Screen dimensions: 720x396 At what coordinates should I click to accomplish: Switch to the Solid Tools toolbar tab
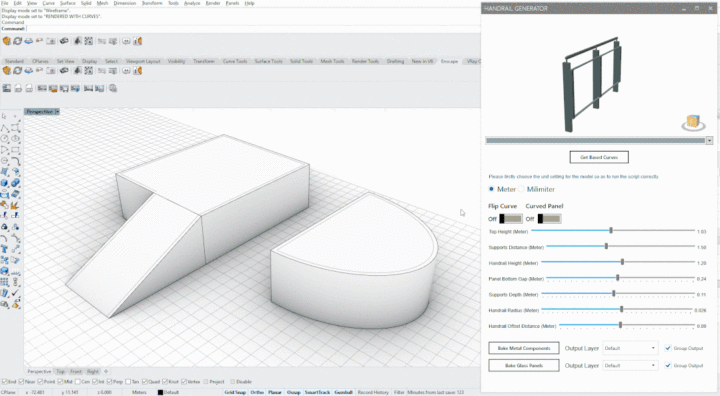[301, 61]
